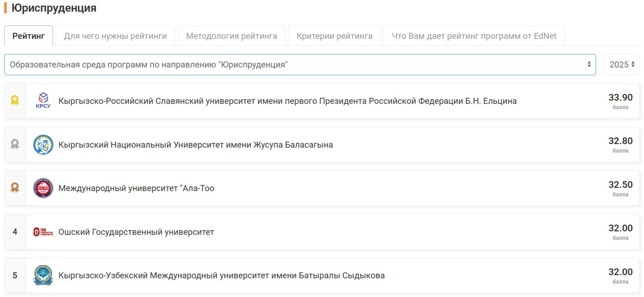644x297 pixels.
Task: Open the 2025 year selector
Action: click(x=622, y=64)
